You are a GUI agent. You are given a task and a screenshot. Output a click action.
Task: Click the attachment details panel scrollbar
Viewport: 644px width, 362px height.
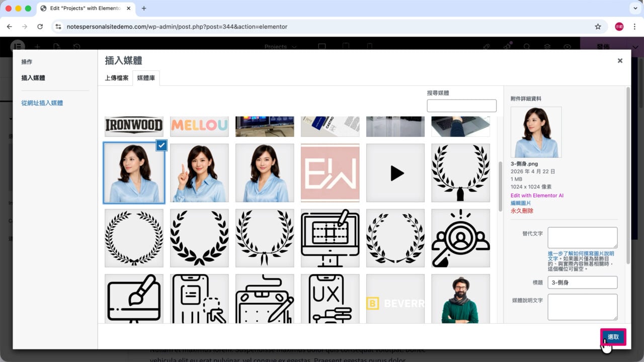click(x=628, y=176)
